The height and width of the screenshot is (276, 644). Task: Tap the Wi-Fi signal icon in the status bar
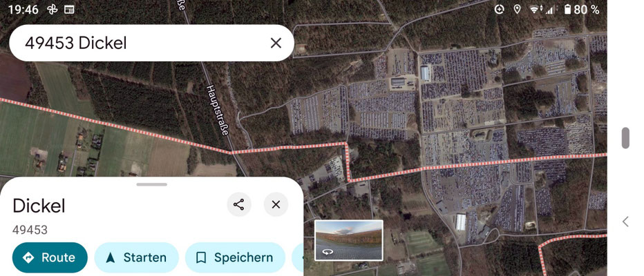(x=536, y=9)
